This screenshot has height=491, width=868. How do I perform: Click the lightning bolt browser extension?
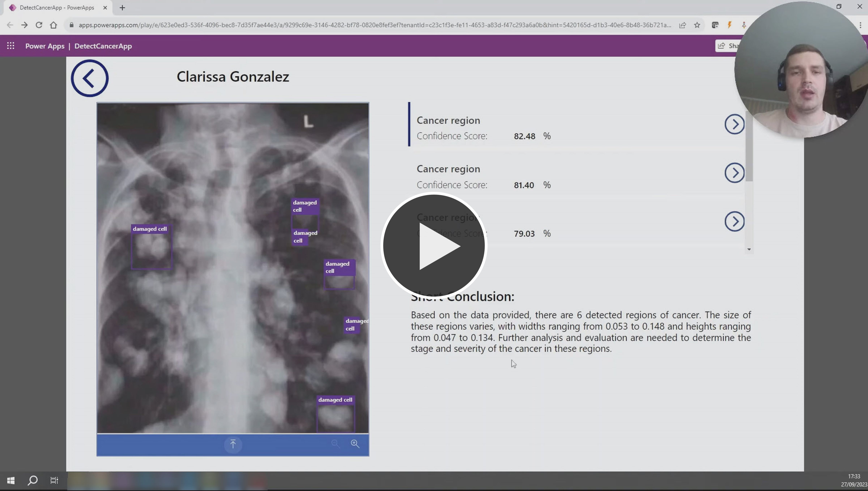tap(729, 25)
